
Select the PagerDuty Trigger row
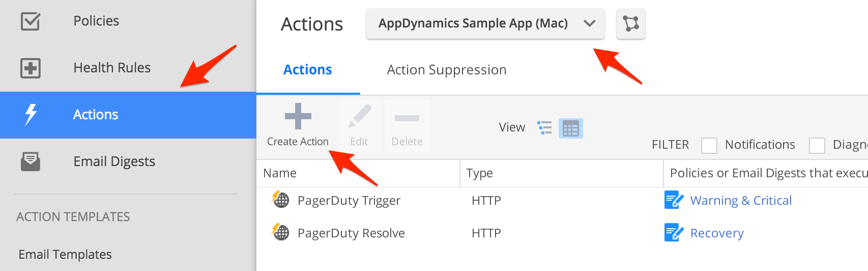coord(349,201)
